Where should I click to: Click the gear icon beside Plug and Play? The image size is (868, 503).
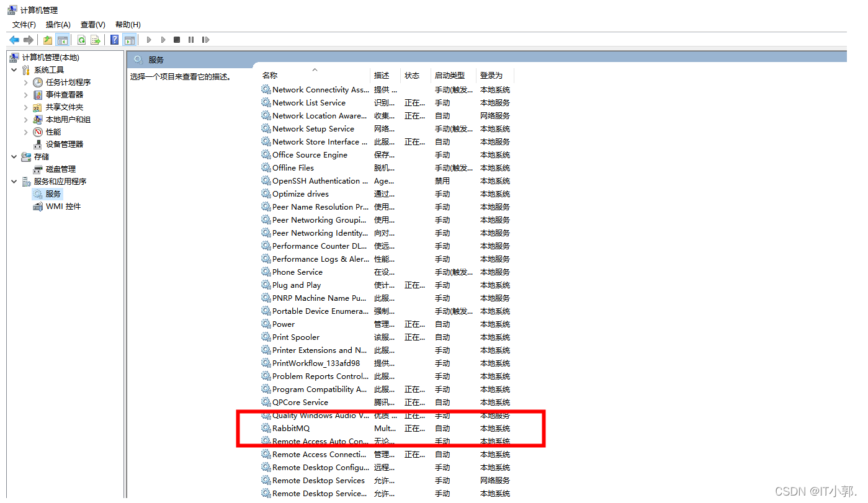point(266,285)
